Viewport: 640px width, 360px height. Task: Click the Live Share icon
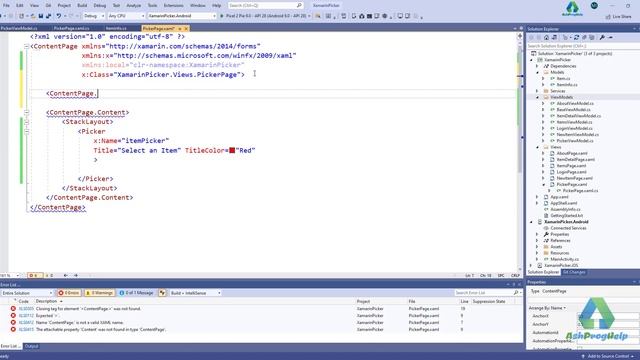(x=608, y=17)
